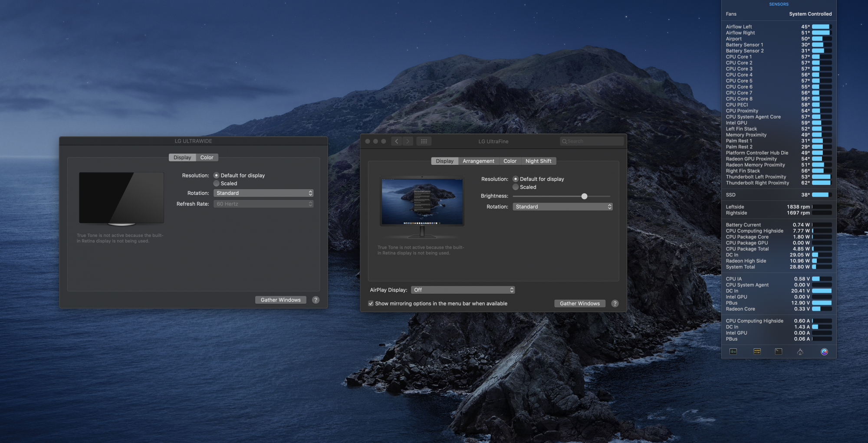Open Activity Monitor icon in Sensors panel

(x=733, y=351)
